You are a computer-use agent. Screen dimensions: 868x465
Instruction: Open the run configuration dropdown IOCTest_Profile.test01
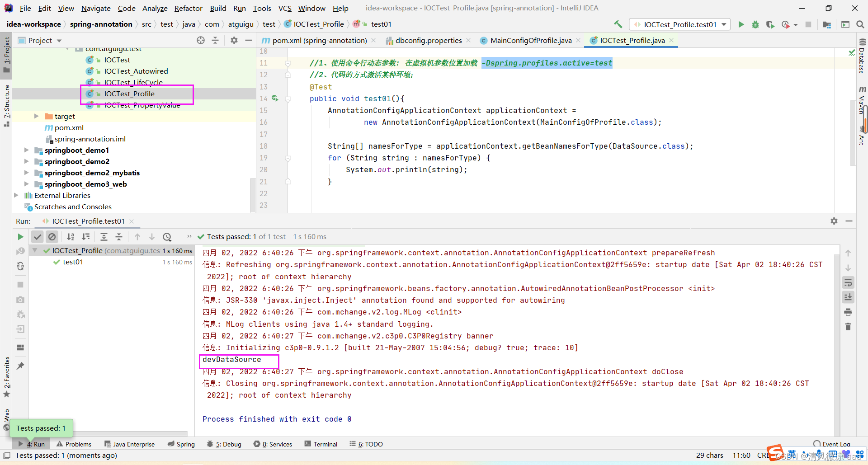(x=679, y=24)
